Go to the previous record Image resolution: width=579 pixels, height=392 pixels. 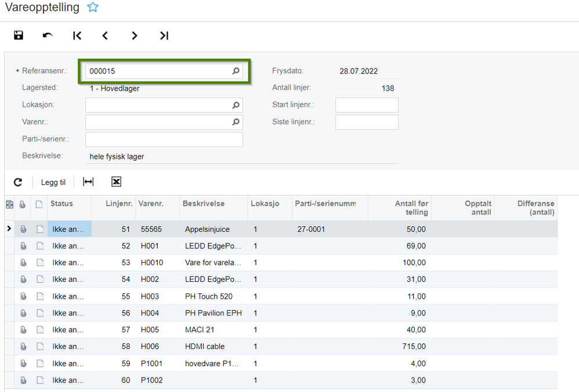tap(105, 35)
